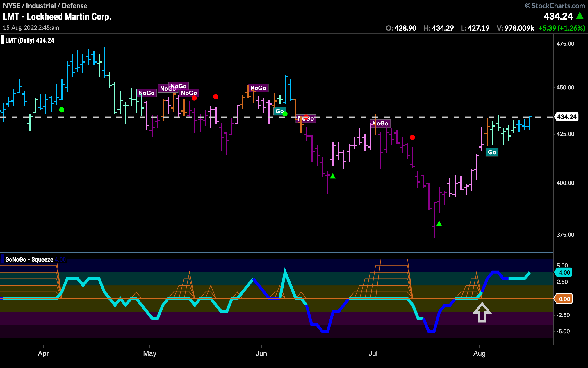This screenshot has width=588, height=368.
Task: Click the Apr label on the time axis
Action: [x=43, y=353]
